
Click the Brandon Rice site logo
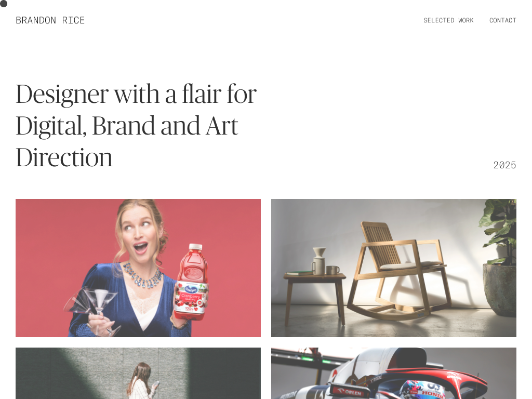50,20
